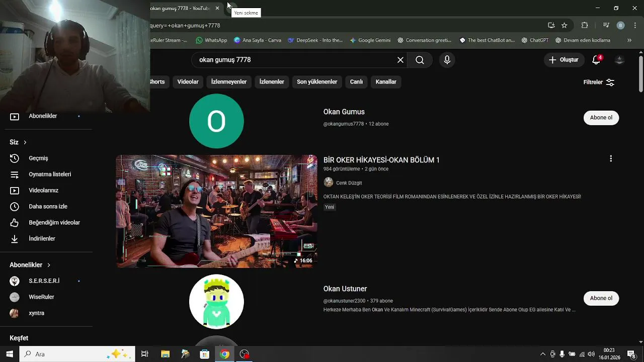Open the Ana Sayfa - Canva bookmark
This screenshot has width=644, height=362.
(257, 40)
